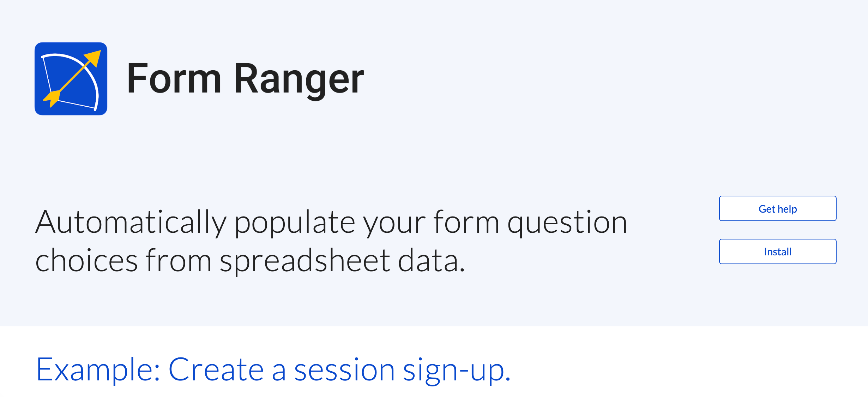
Task: Select the word "Form" in the title
Action: point(174,78)
